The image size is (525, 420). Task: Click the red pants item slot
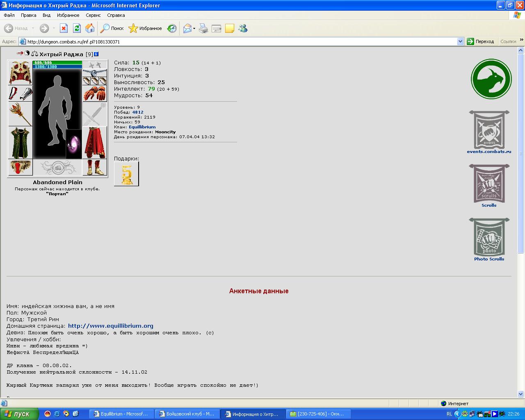[95, 143]
